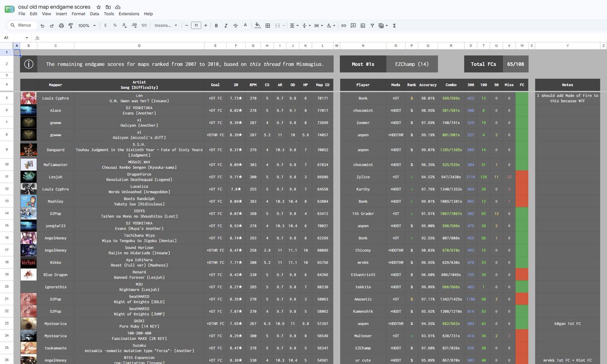This screenshot has height=364, width=607.
Task: Open the Functions (sigma) menu
Action: pyautogui.click(x=394, y=25)
